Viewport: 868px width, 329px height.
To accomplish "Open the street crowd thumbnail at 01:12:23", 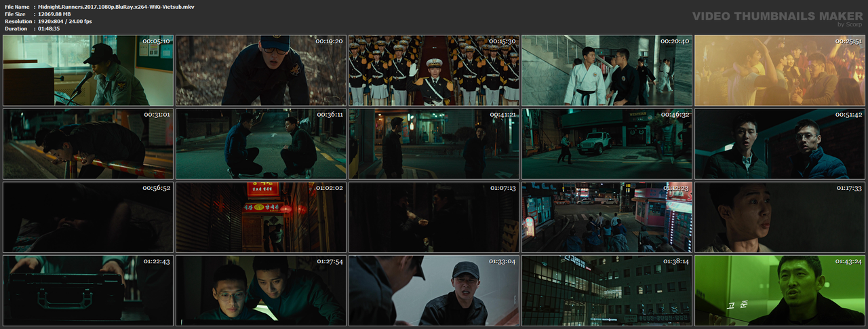I will pyautogui.click(x=607, y=217).
